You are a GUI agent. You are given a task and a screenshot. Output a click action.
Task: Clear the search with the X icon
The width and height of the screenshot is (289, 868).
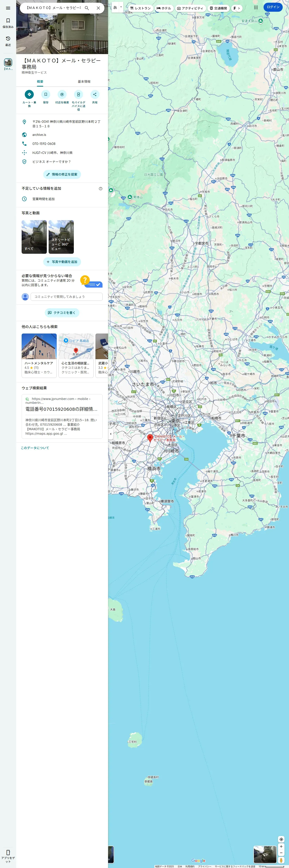98,8
